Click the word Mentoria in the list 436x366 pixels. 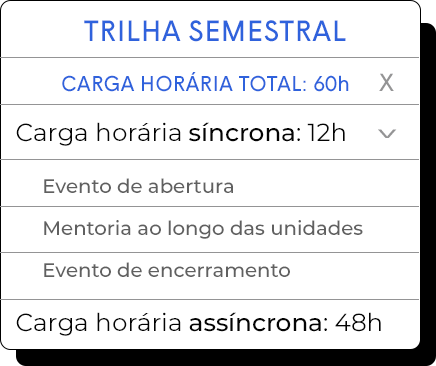pos(87,229)
